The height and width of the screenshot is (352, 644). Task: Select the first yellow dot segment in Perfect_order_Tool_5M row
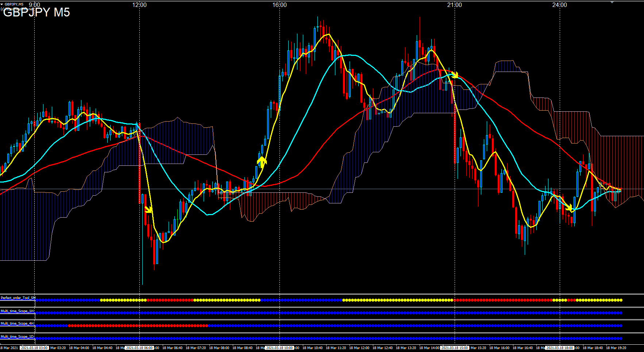point(123,300)
